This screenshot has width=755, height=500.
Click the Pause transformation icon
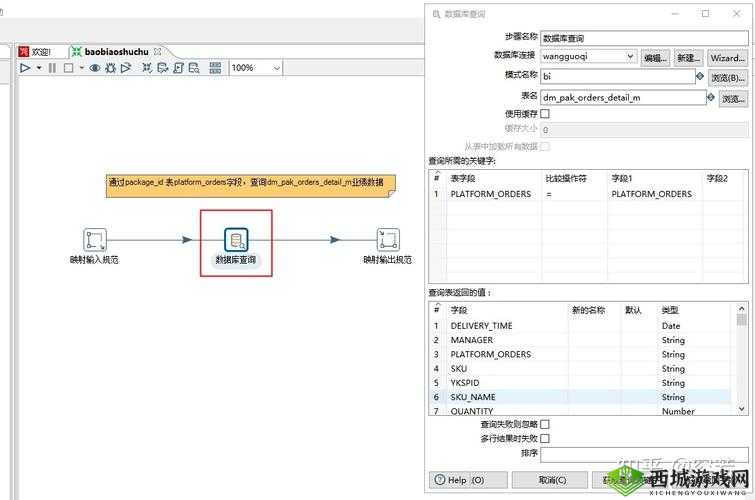pos(53,68)
